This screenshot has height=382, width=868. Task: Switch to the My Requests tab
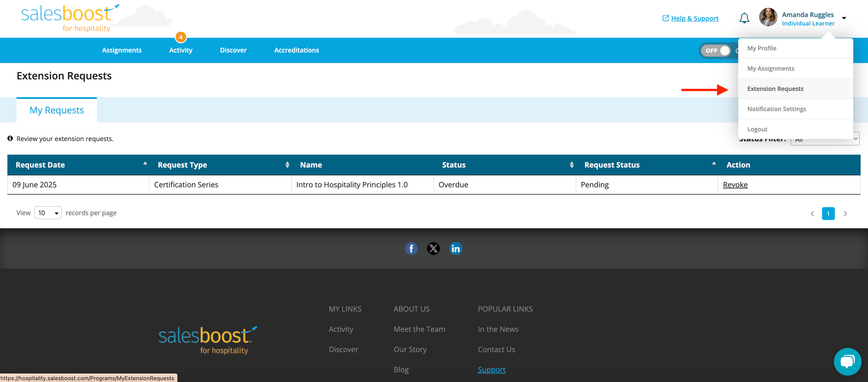(x=57, y=110)
